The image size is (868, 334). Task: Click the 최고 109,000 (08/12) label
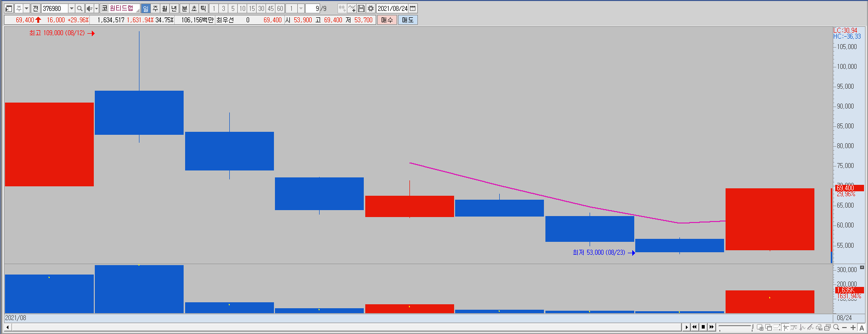click(x=57, y=33)
